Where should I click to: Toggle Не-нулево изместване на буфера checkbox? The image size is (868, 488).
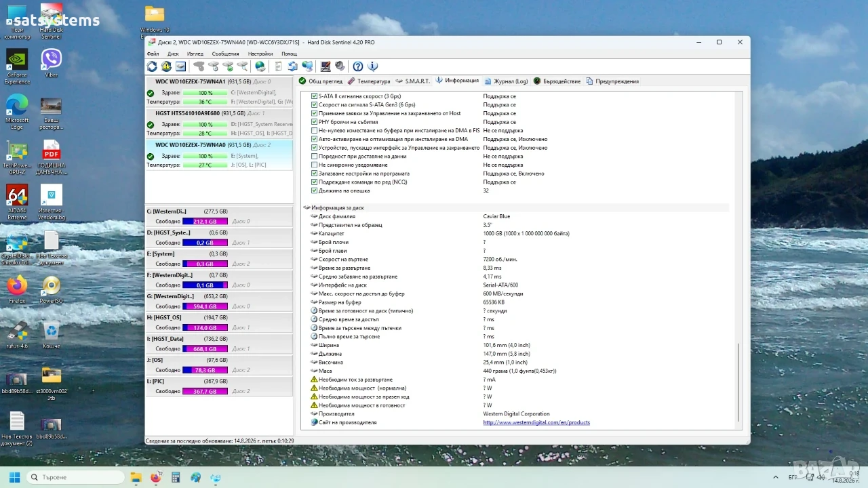[x=314, y=131]
